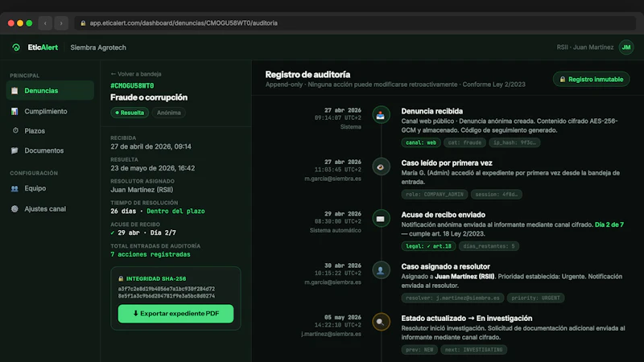The height and width of the screenshot is (362, 644).
Task: Click the 'cat: fraude' tag
Action: point(464,142)
